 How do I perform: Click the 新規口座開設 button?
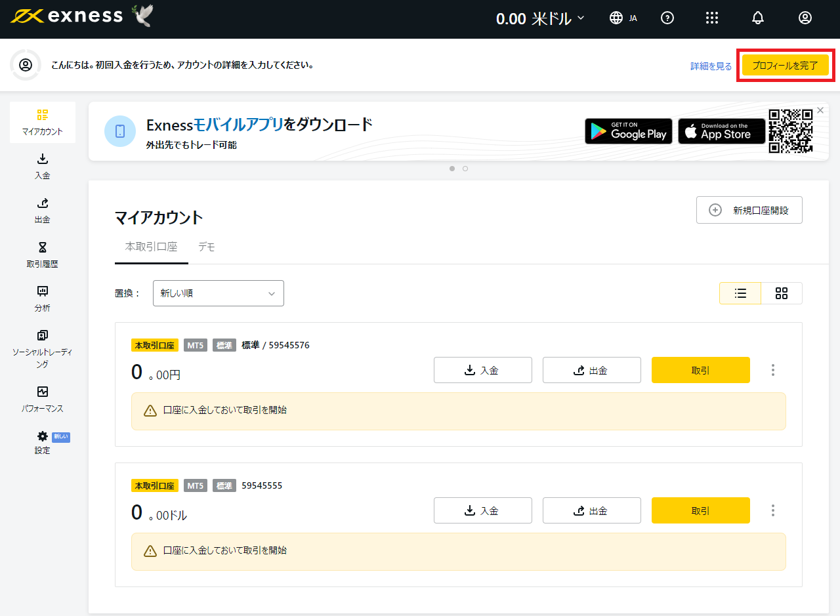tap(749, 210)
